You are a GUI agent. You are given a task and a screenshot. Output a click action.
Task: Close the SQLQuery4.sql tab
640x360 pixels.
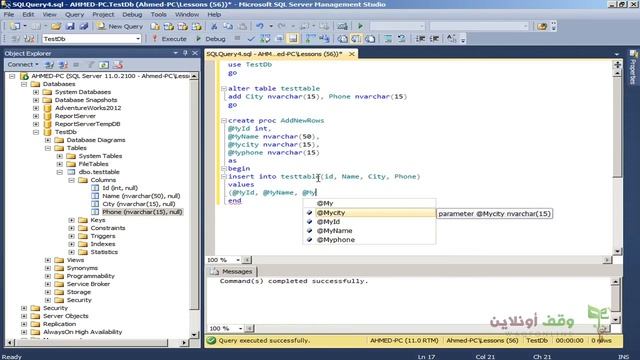tap(351, 54)
